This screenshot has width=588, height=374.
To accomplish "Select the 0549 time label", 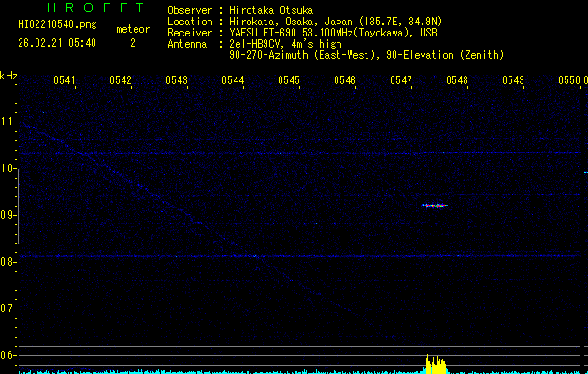I will point(513,81).
